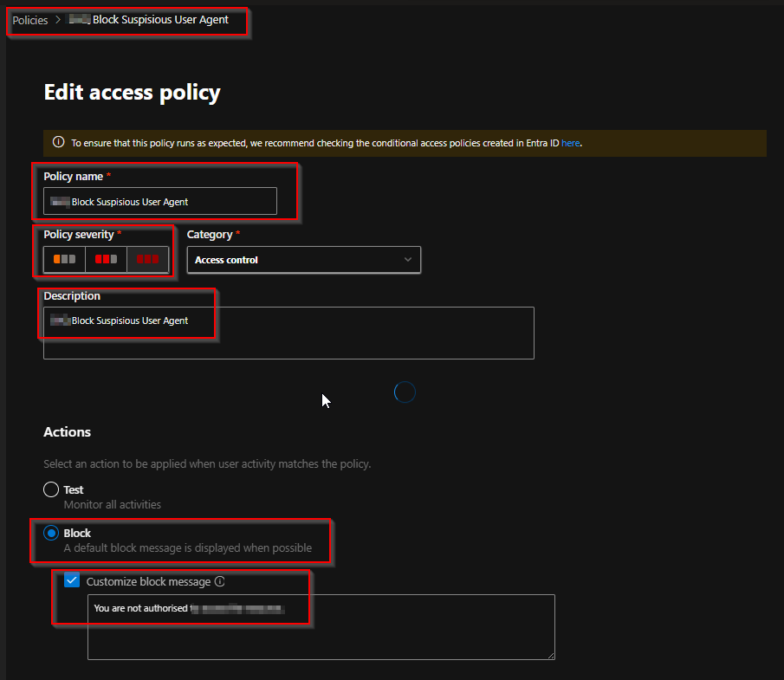Click the breadcrumb chevron after Policies
The height and width of the screenshot is (680, 784).
click(x=58, y=20)
